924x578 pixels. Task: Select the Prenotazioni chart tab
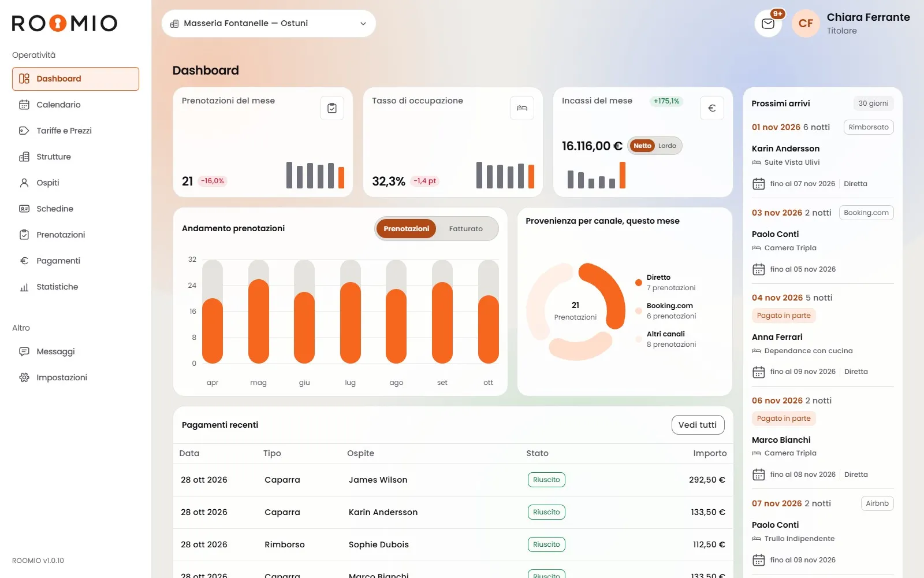click(407, 229)
